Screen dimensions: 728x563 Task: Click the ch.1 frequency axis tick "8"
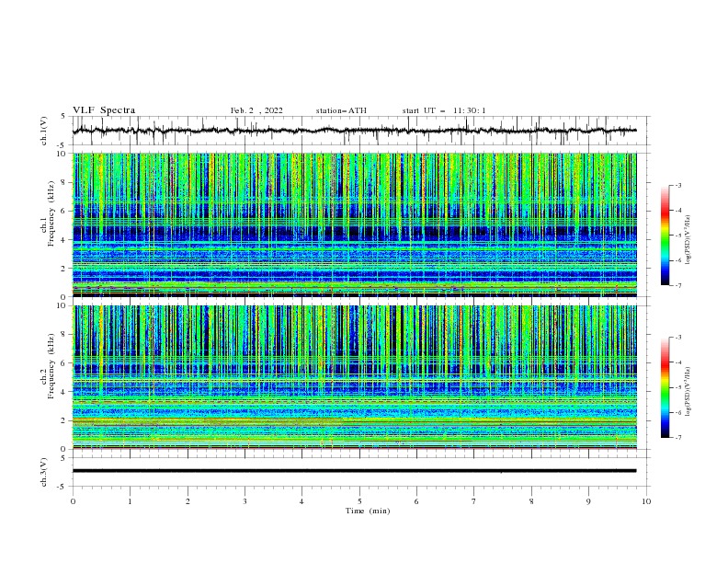pos(64,182)
